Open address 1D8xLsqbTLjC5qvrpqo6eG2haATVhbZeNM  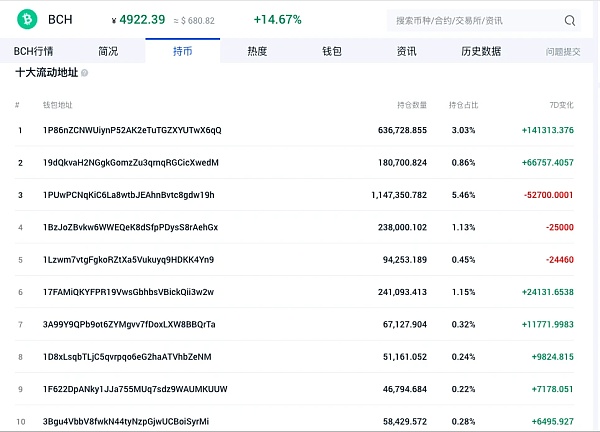click(127, 357)
